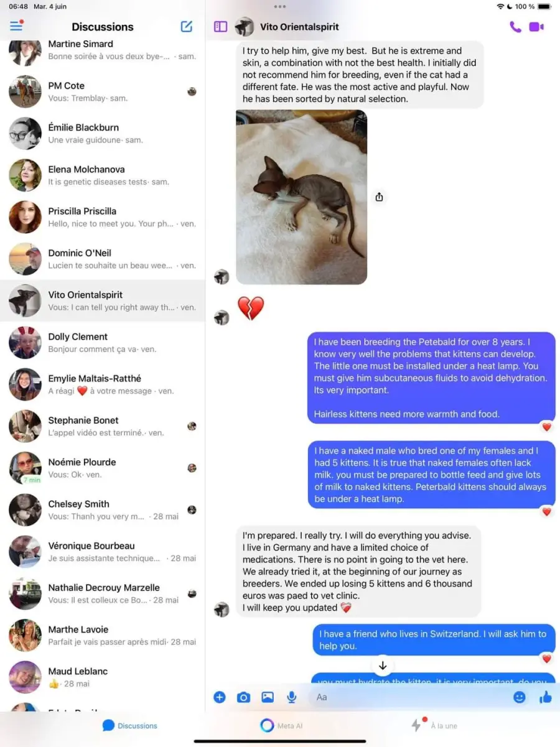This screenshot has height=747, width=560.
Task: Open the hamburger menu icon
Action: coord(16,26)
